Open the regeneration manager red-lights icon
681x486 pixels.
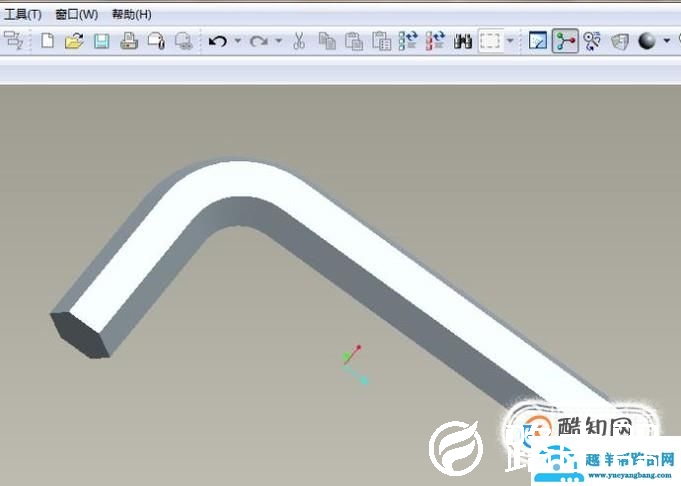pos(436,41)
